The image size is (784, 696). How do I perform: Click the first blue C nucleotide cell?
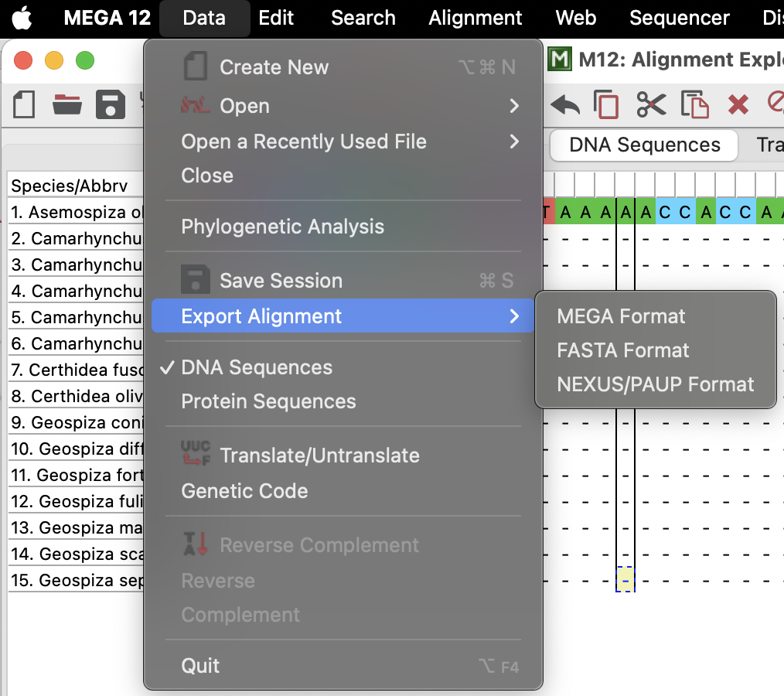664,213
